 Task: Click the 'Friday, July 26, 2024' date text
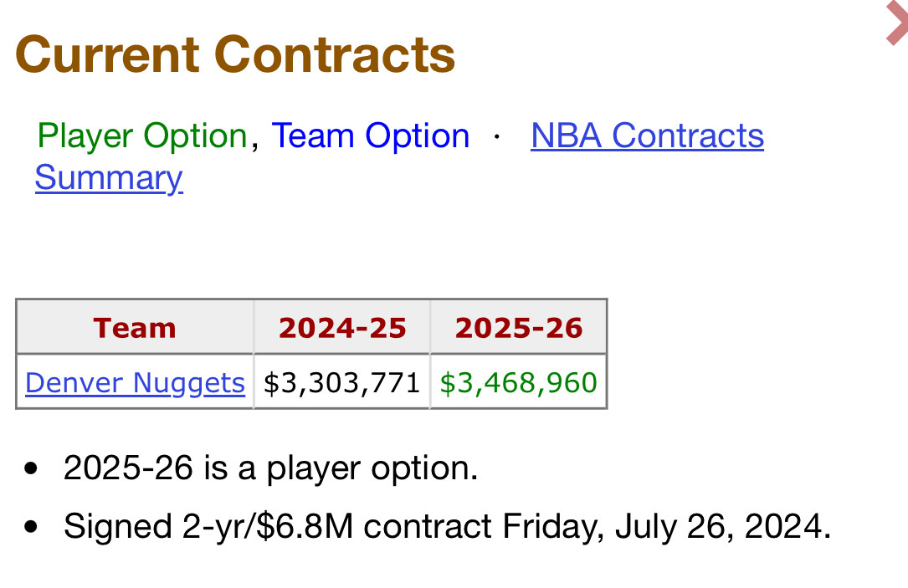point(666,526)
